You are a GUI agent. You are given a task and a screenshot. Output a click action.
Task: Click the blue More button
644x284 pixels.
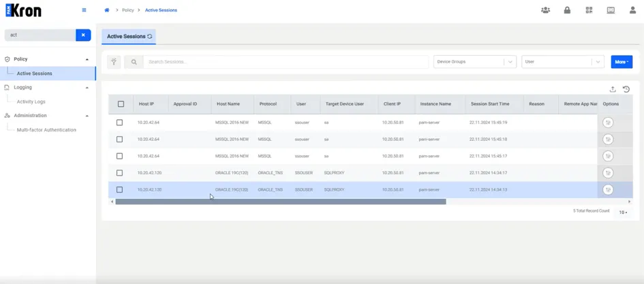(622, 62)
